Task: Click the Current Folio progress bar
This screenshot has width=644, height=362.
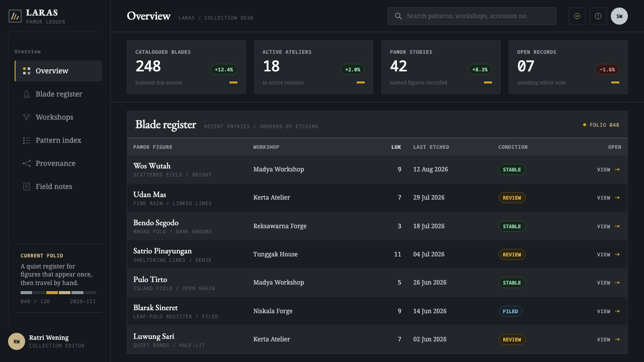Action: [58, 293]
